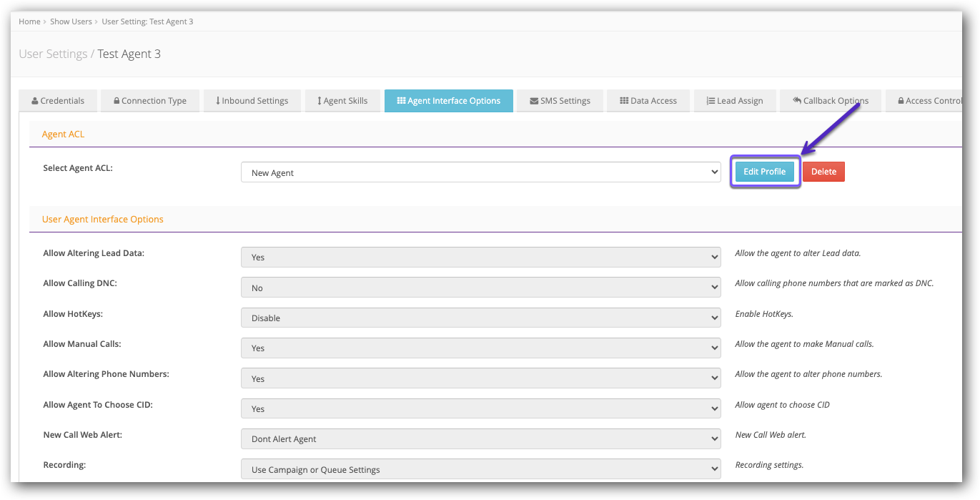Click the grid icon on Data Access tab

[x=623, y=100]
